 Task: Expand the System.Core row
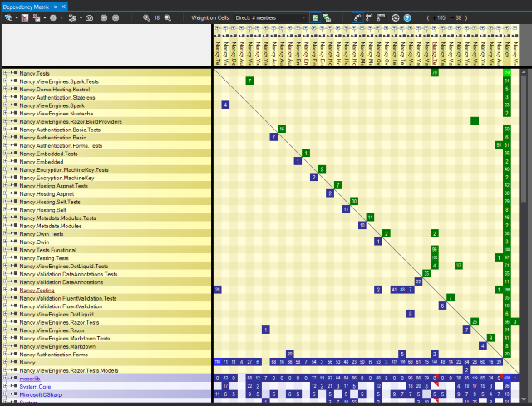pos(5,386)
